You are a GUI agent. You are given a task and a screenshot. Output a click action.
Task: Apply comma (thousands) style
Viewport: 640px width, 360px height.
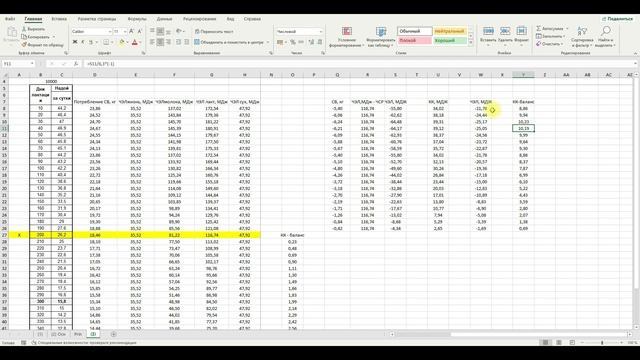pyautogui.click(x=301, y=42)
